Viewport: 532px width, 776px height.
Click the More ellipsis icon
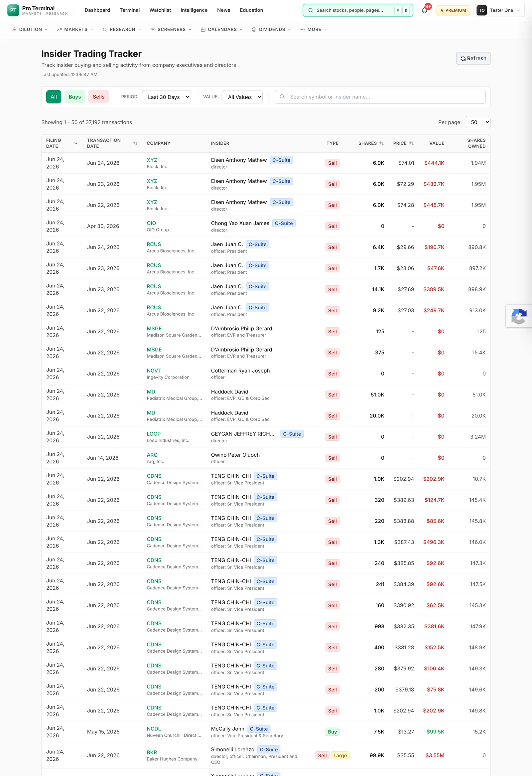(302, 29)
